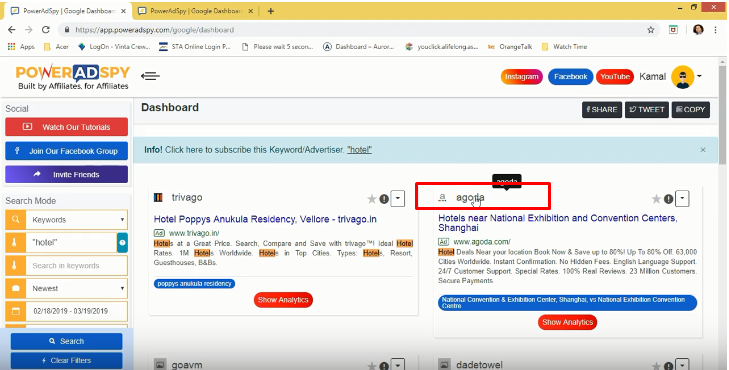
Task: Show Analytics for agoda ad
Action: (x=568, y=322)
